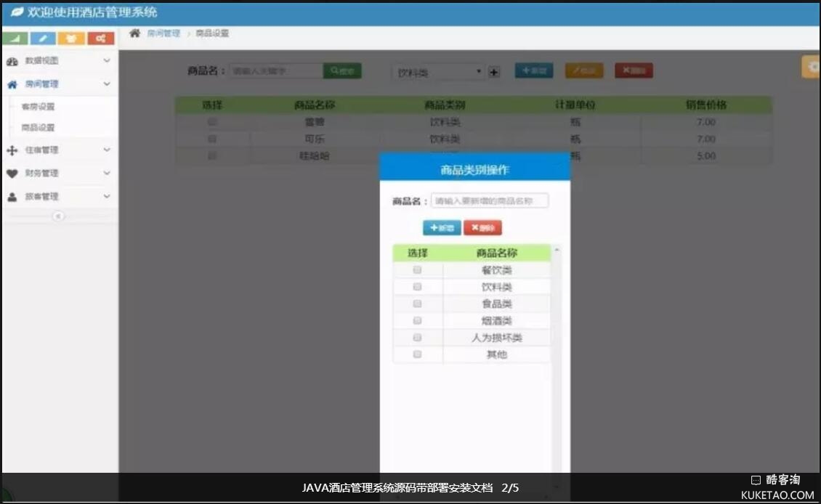This screenshot has height=504, width=821.
Task: Click the leaf logo in the header
Action: click(x=17, y=12)
